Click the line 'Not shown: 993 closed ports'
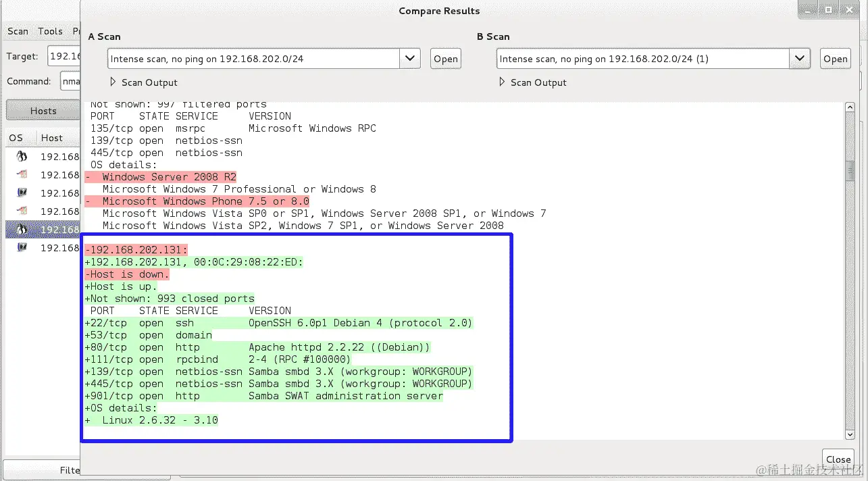The width and height of the screenshot is (868, 481). (170, 299)
